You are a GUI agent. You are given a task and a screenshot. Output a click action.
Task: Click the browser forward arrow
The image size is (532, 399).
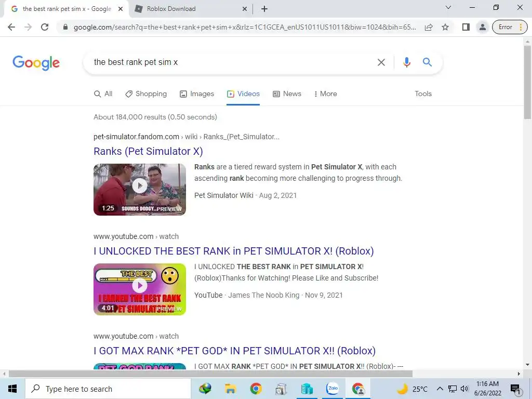pos(28,27)
